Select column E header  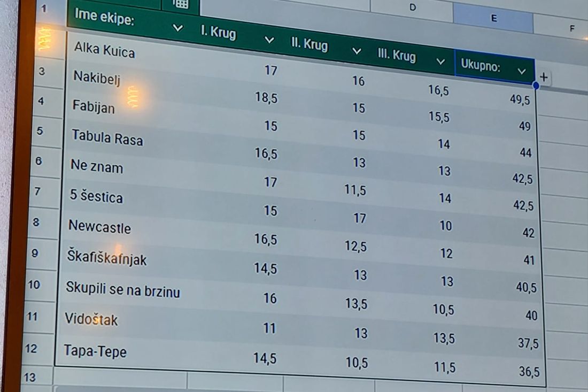point(493,18)
